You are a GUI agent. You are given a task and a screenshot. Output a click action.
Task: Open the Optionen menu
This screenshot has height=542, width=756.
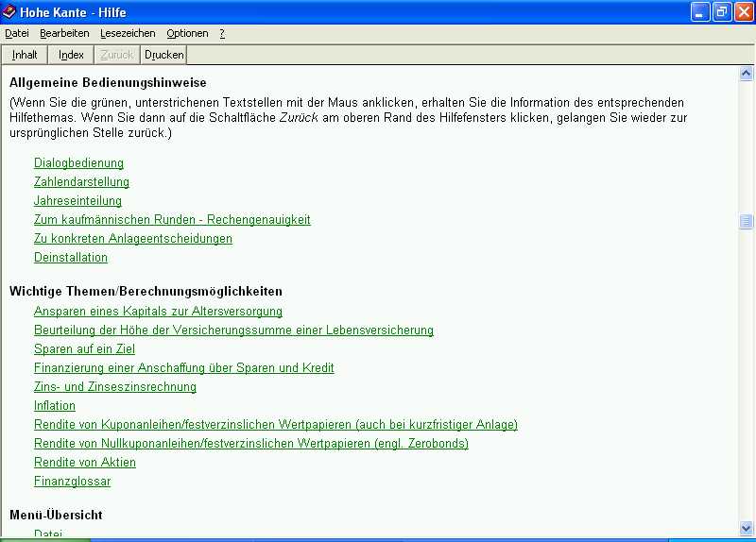(x=187, y=33)
